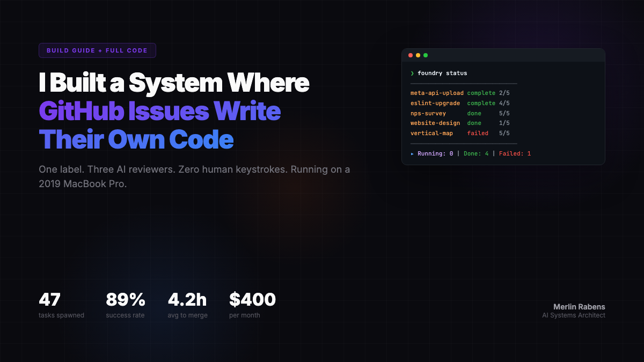The width and height of the screenshot is (644, 362).
Task: Click the red close dot on terminal window
Action: pos(411,55)
